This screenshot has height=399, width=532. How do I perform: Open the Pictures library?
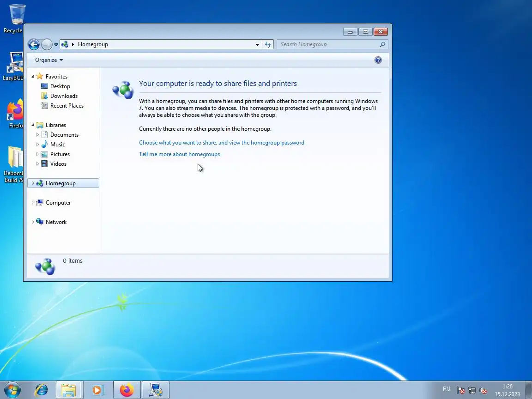tap(60, 154)
